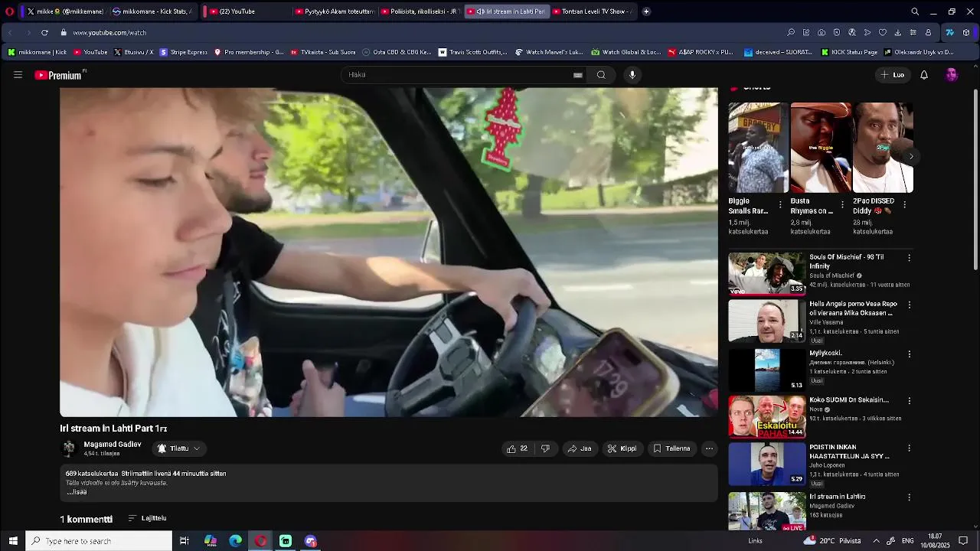Open the on-screen keyboard in search box
The width and height of the screenshot is (980, 551).
pos(578,75)
